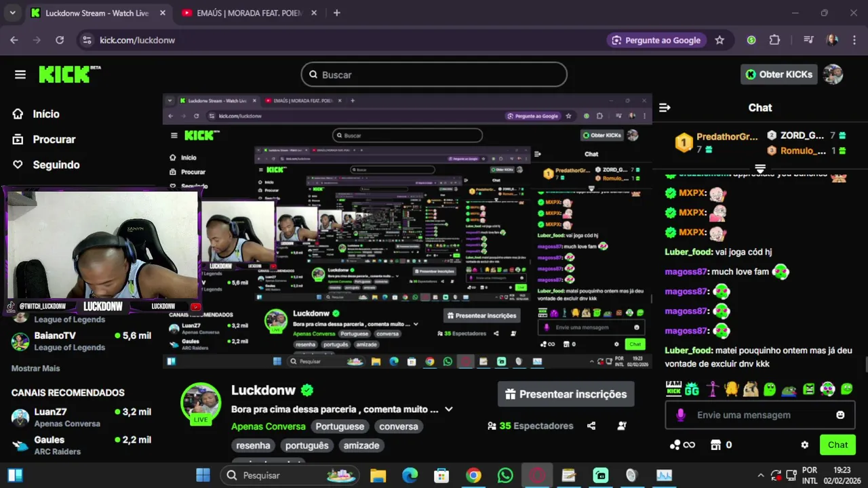Open a new browser tab

(x=337, y=13)
